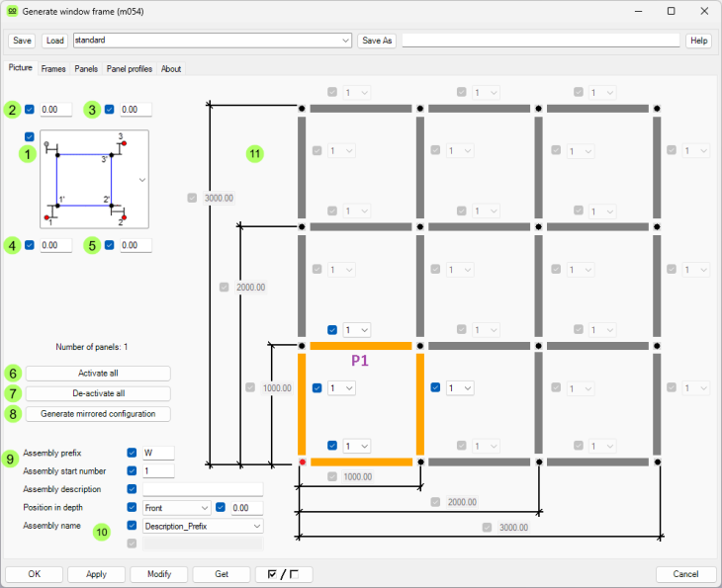Open profile dropdown right of panel P1

point(460,388)
